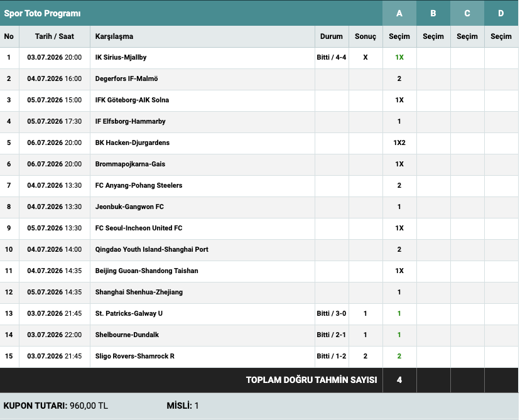Viewport: 520px width, 420px height.
Task: Click Bitti / 1-2 status cell
Action: point(332,356)
